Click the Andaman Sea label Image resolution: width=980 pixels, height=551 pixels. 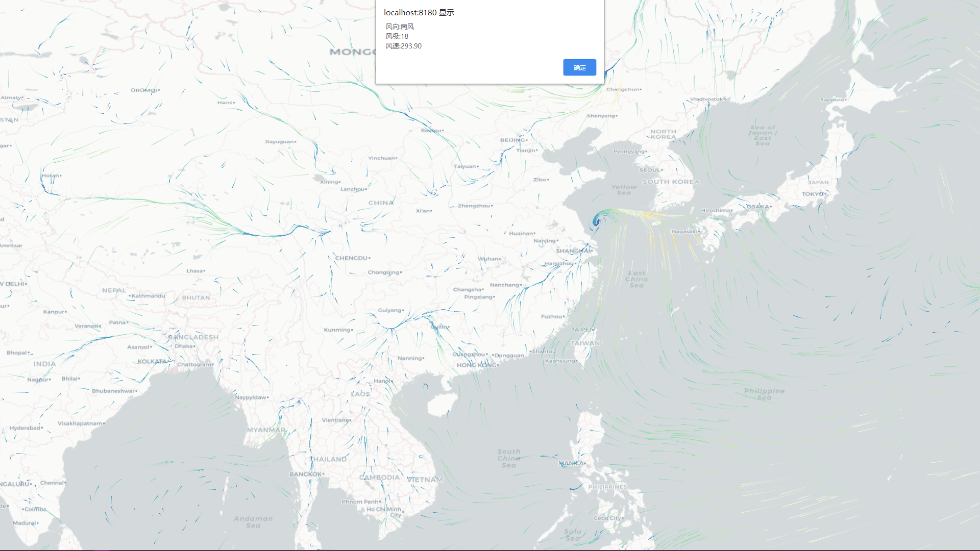[253, 522]
